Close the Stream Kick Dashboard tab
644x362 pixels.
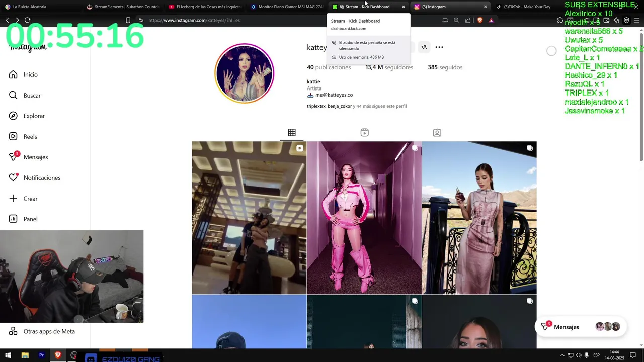point(404,7)
